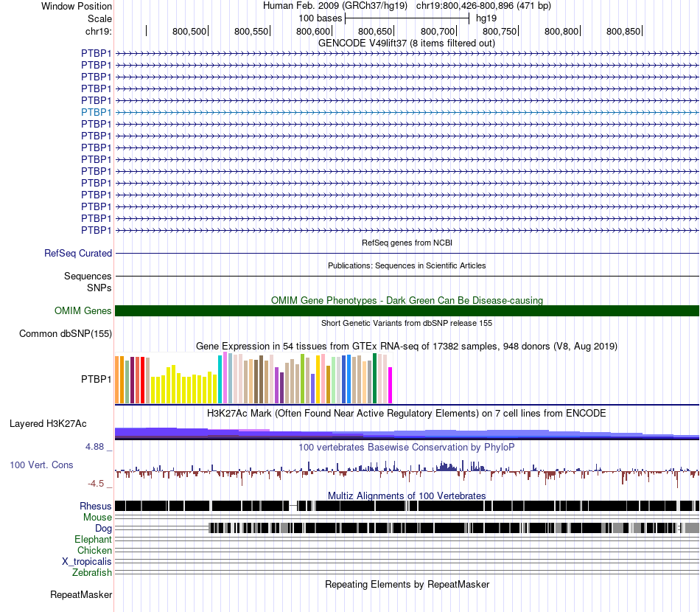The image size is (700, 612).
Task: Click the Sequences track label
Action: tap(88, 276)
